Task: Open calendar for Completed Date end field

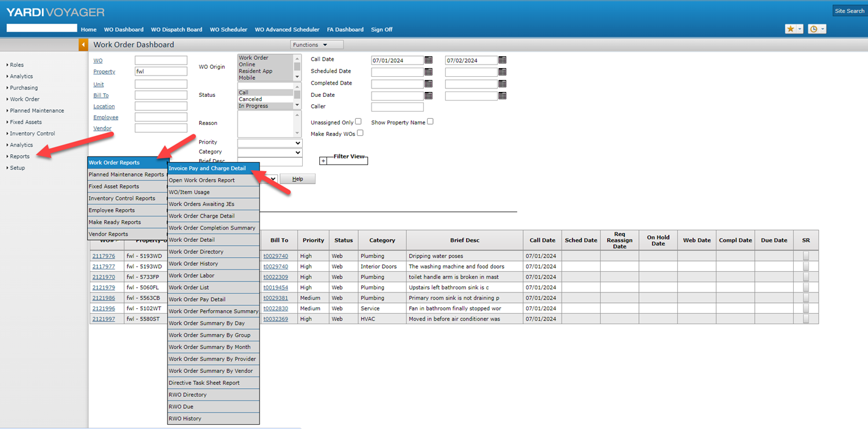Action: (x=503, y=83)
